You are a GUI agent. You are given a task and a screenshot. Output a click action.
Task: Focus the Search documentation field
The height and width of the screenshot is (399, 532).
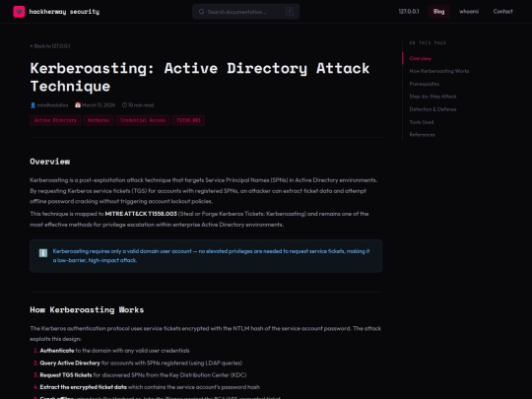pyautogui.click(x=246, y=12)
